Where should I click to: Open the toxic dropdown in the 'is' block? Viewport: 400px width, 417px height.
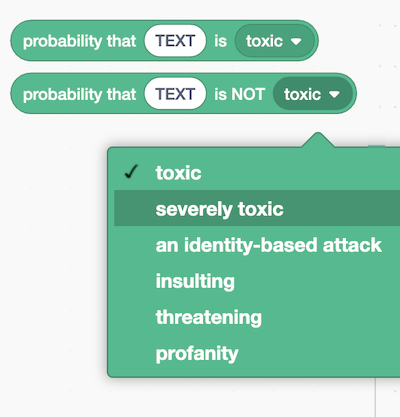[275, 41]
